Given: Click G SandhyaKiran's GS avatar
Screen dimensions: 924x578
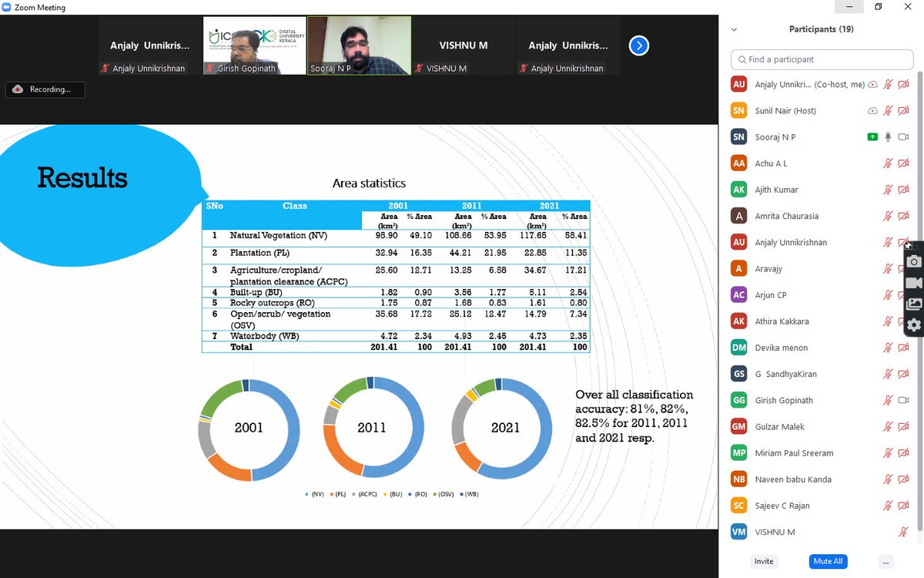Looking at the screenshot, I should (x=739, y=374).
